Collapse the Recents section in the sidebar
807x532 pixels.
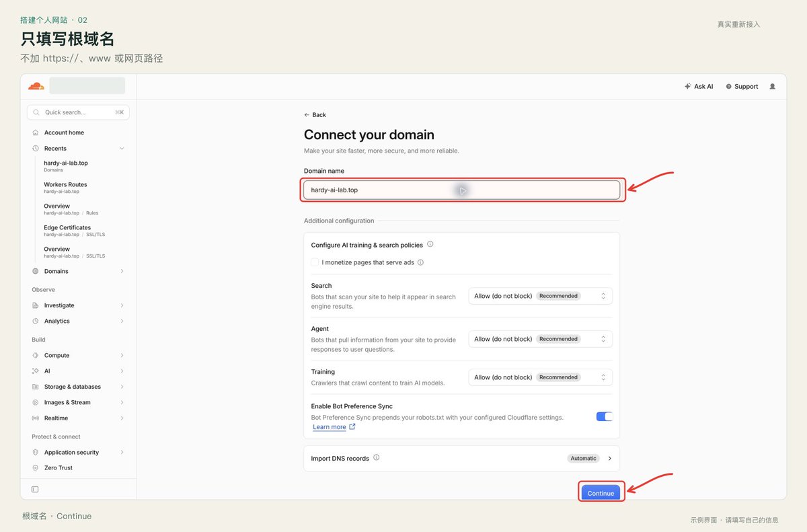122,149
